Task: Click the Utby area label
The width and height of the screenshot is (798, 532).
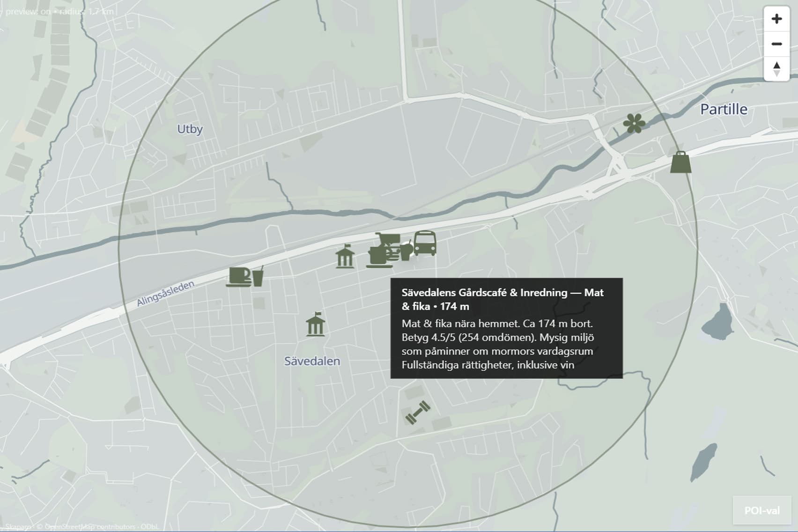Action: (190, 129)
